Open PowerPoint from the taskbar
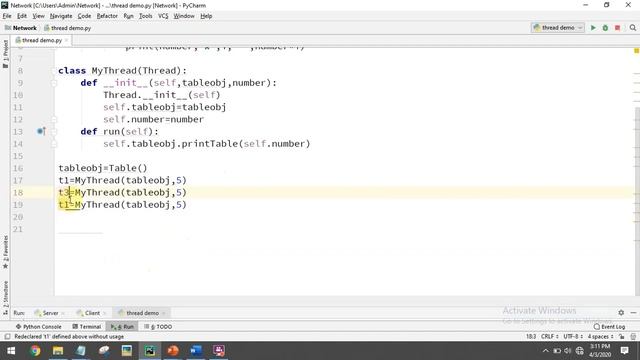 pos(173,351)
